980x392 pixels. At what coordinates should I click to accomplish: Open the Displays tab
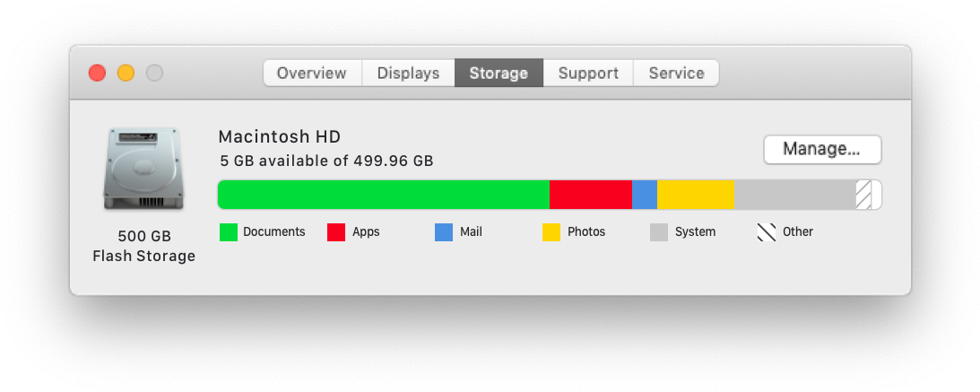pos(408,74)
